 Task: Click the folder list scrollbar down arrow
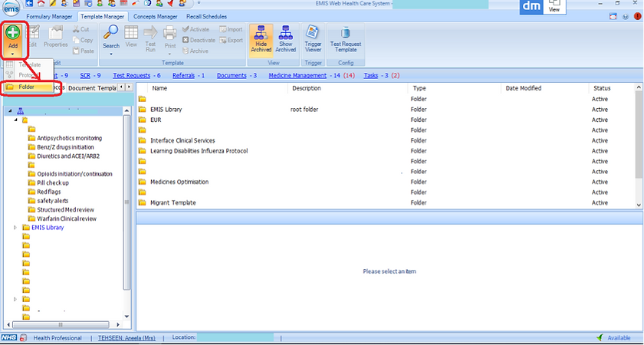[639, 205]
